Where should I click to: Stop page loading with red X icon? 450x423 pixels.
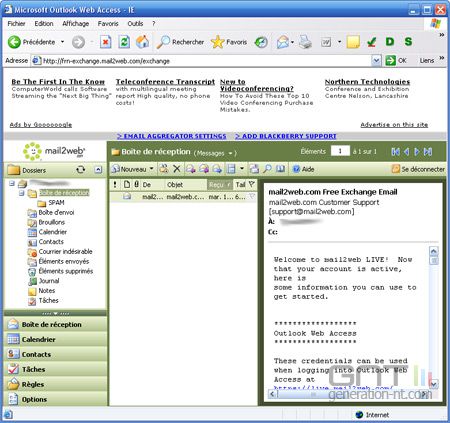point(106,42)
